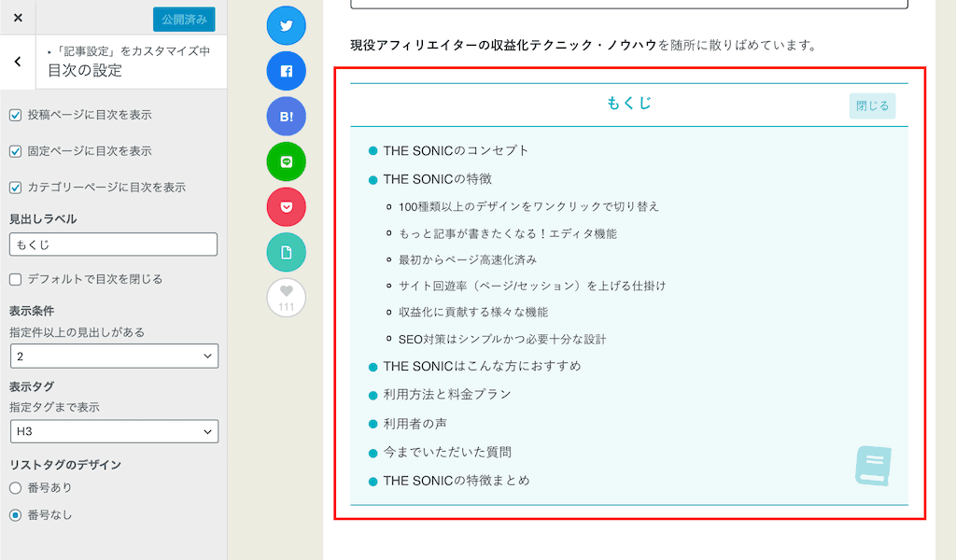Enable デフォルトで目次を閉じる checkbox

tap(15, 279)
